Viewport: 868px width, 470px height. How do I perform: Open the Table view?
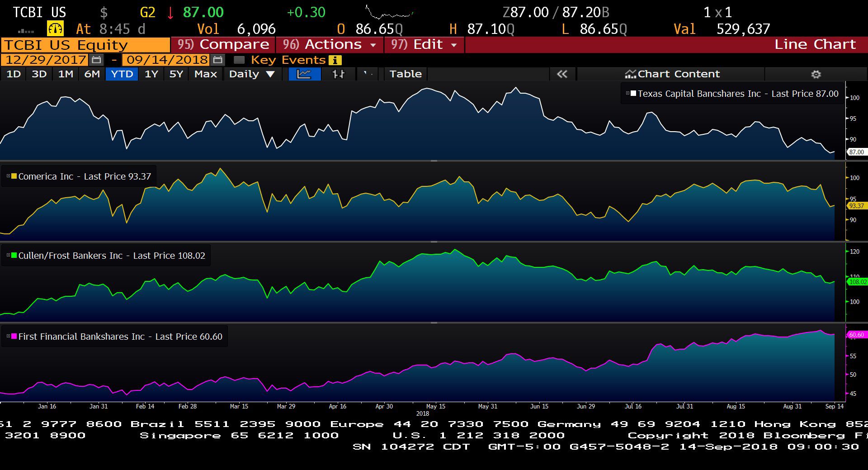(406, 74)
